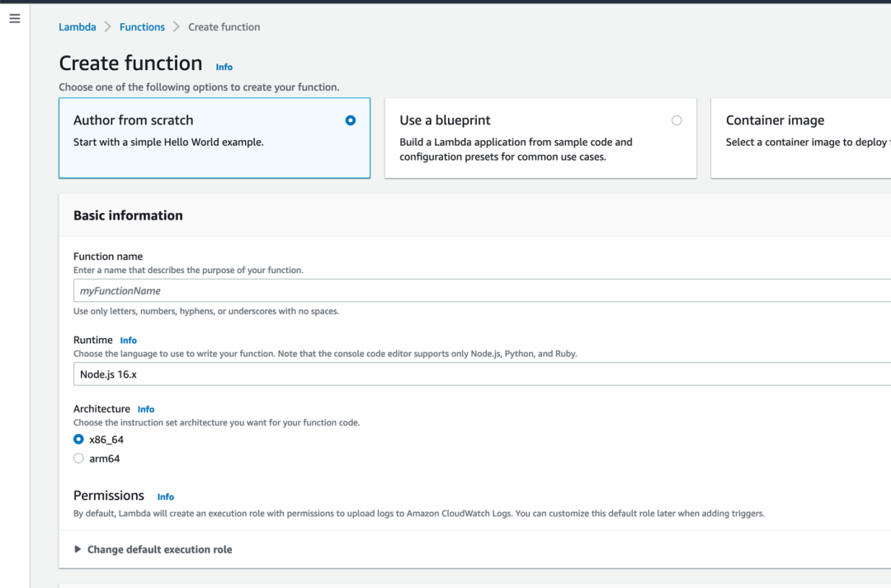
Task: Click the Author from scratch card title
Action: (x=133, y=120)
